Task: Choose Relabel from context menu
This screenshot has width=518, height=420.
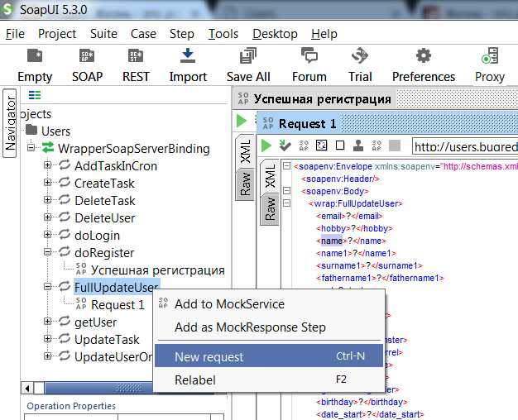Action: pyautogui.click(x=269, y=379)
